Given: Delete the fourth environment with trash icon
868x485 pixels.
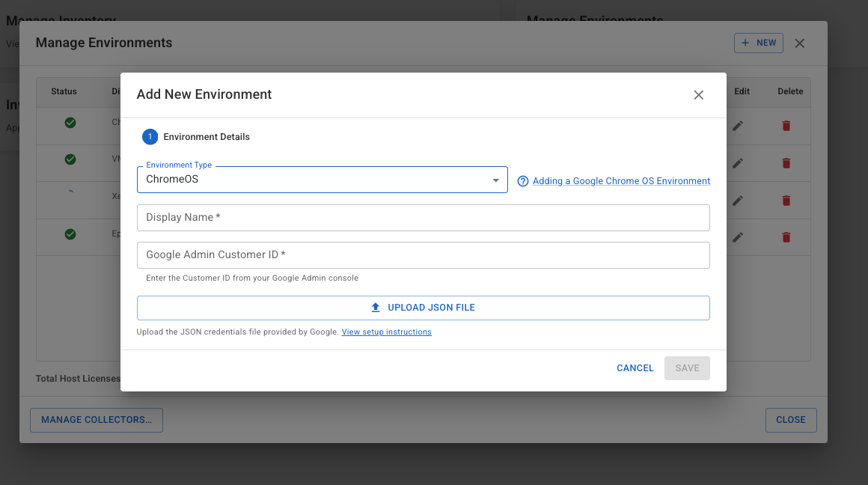Looking at the screenshot, I should 786,237.
